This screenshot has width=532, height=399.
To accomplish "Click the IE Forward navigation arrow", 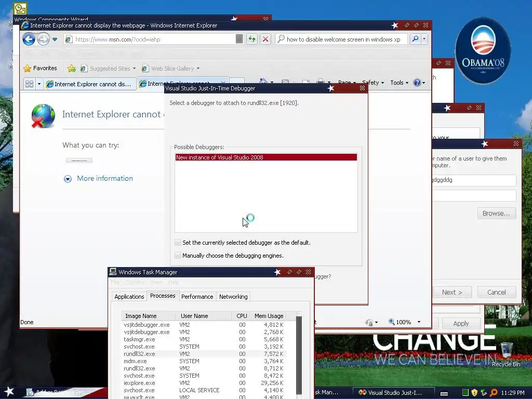I will (43, 39).
